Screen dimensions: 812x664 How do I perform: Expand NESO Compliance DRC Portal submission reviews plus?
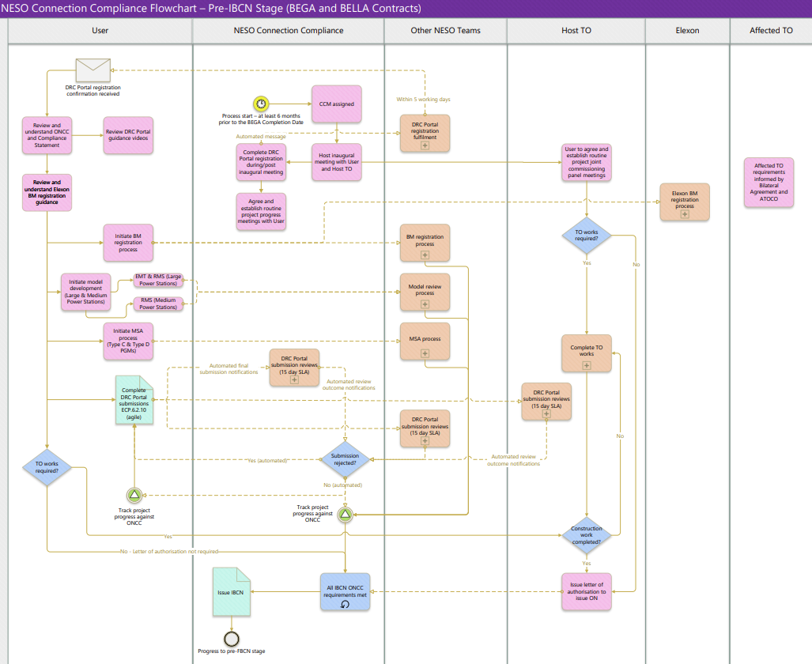[294, 379]
